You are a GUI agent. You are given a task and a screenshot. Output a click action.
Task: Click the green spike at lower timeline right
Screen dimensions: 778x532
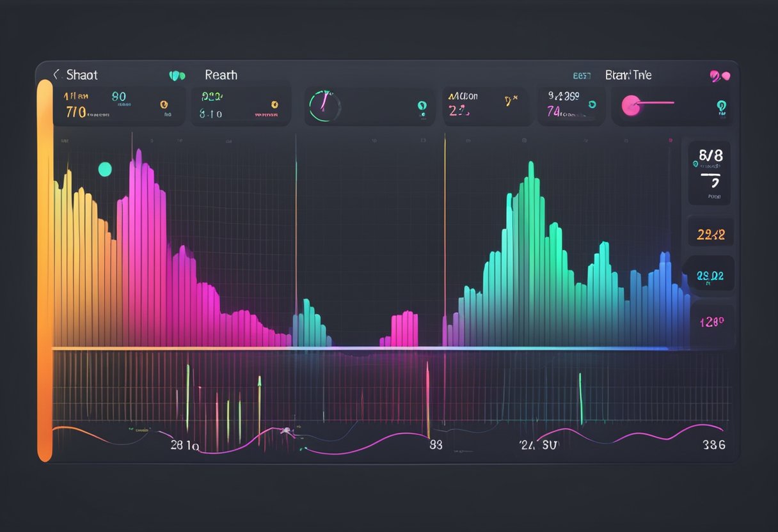pos(580,398)
